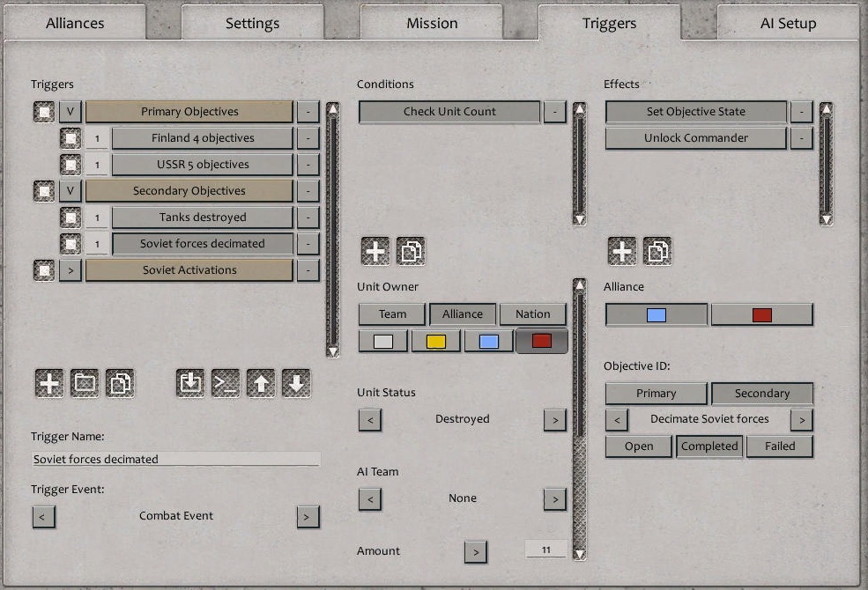Screen dimensions: 868x590
Task: Set Unit Owner to Alliance
Action: click(x=463, y=314)
